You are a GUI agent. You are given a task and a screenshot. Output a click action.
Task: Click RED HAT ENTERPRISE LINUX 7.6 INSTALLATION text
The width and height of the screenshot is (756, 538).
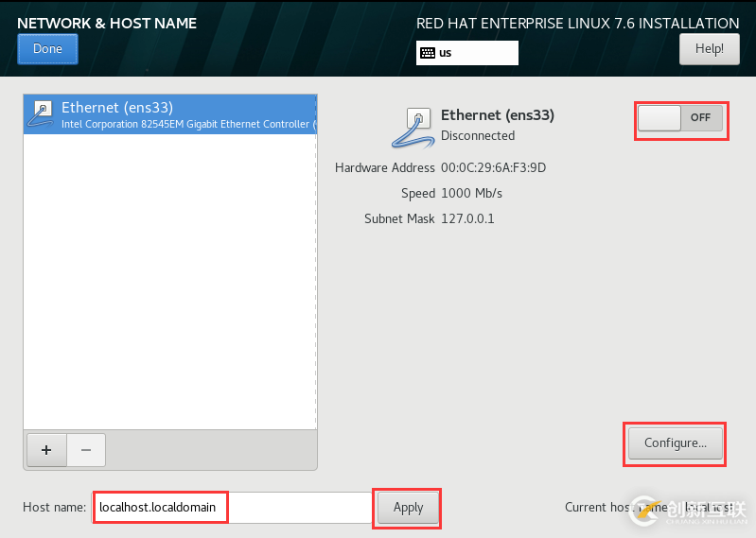pos(577,24)
